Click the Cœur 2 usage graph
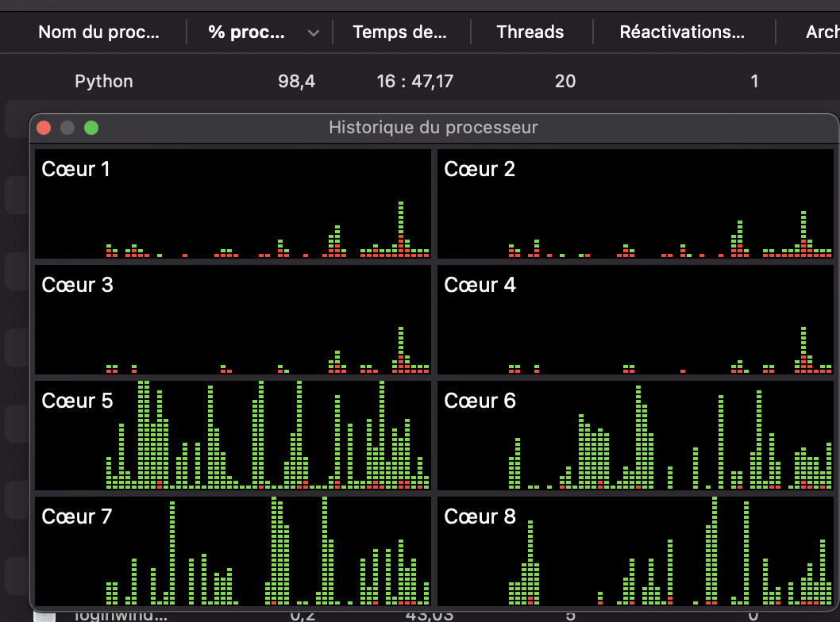 pyautogui.click(x=635, y=204)
